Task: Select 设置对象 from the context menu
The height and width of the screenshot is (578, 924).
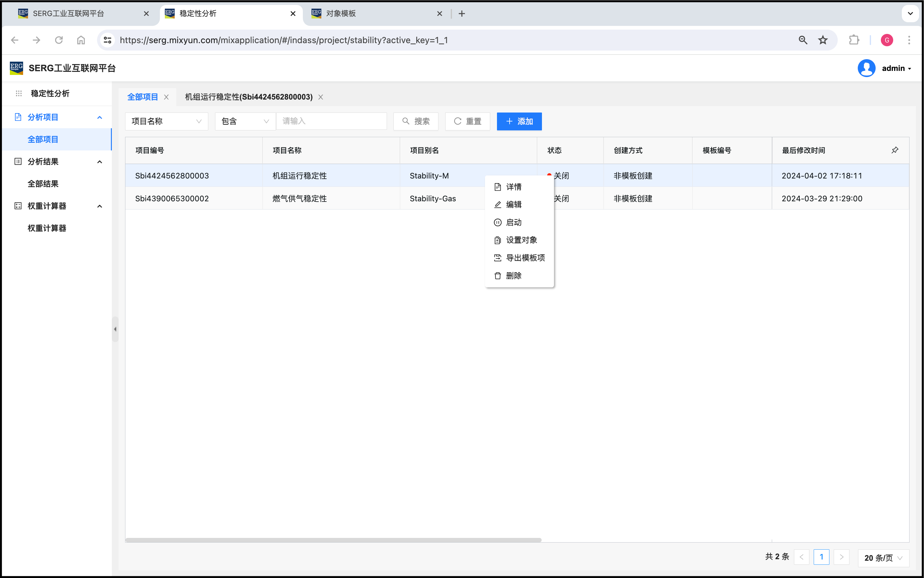Action: [521, 240]
